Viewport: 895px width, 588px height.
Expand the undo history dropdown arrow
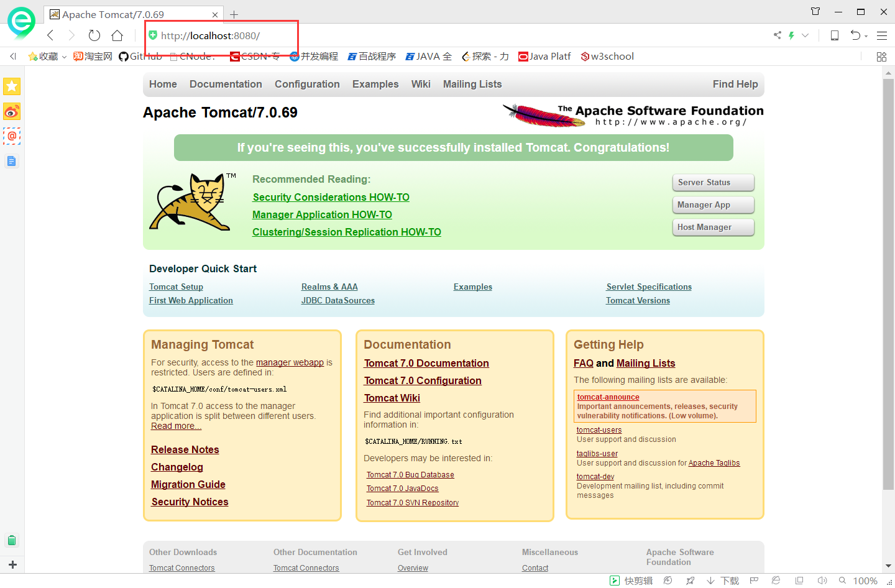pos(866,37)
